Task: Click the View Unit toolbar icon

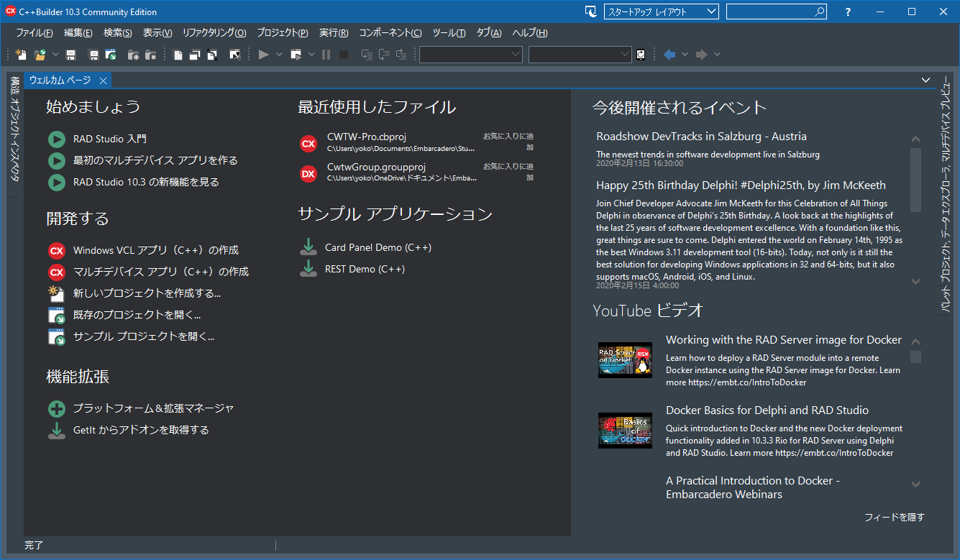Action: coord(177,55)
